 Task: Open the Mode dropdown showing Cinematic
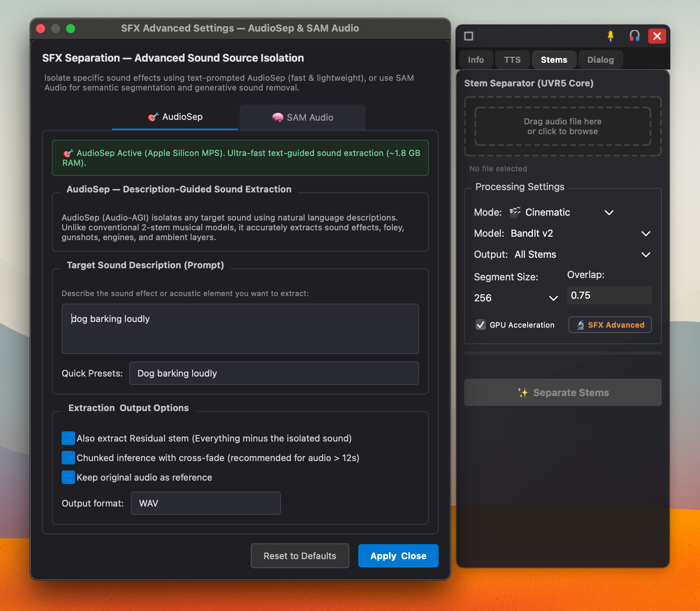[x=563, y=212]
